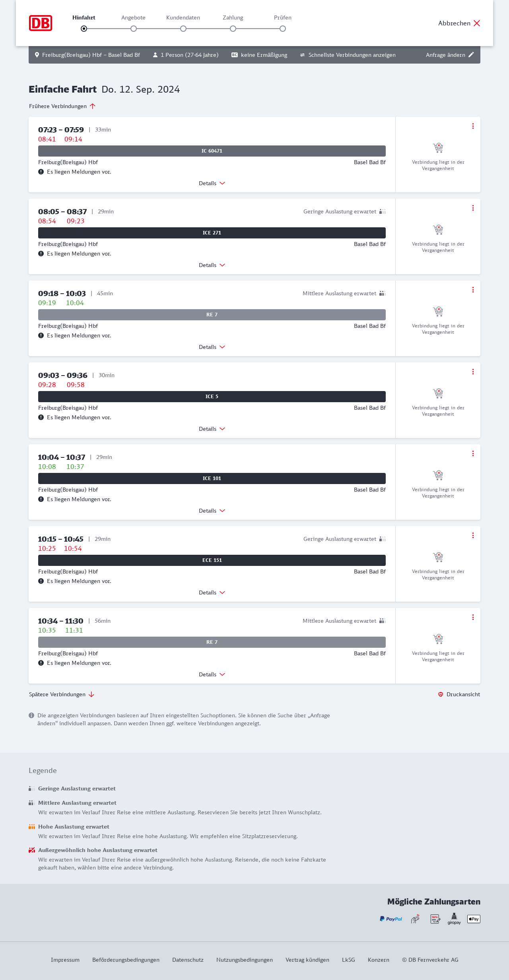
Task: Select the Zahlung step circle
Action: pos(233,29)
